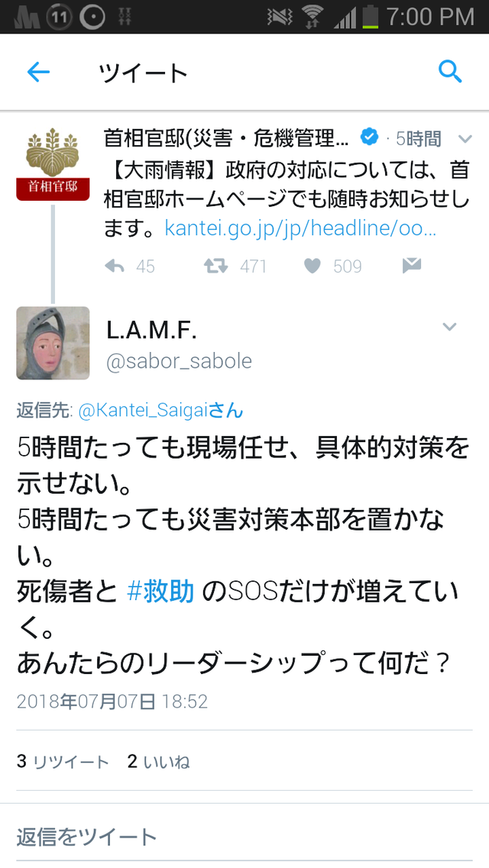Expand L.A.M.F. tweet options chevron
This screenshot has width=489, height=868.
pos(450,327)
